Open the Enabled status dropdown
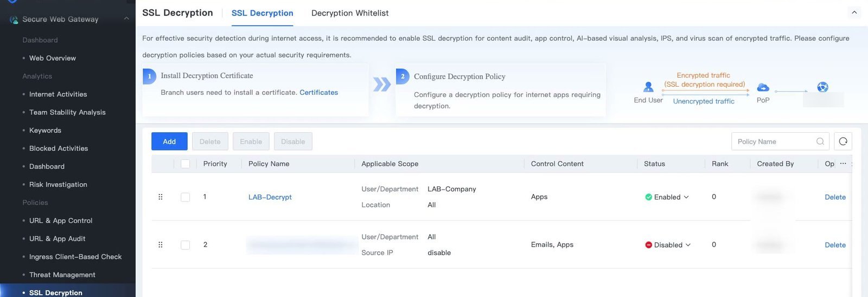 point(667,197)
